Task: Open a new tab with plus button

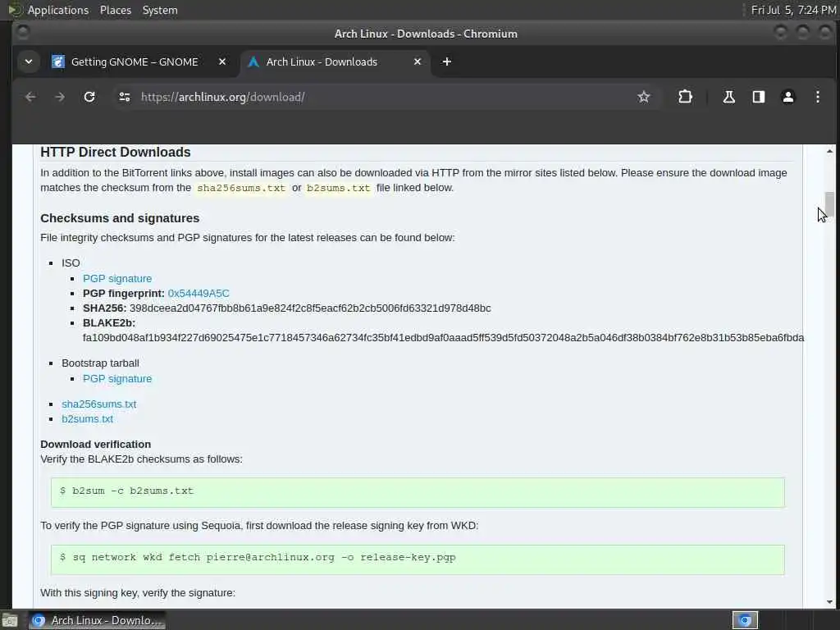Action: pyautogui.click(x=447, y=62)
